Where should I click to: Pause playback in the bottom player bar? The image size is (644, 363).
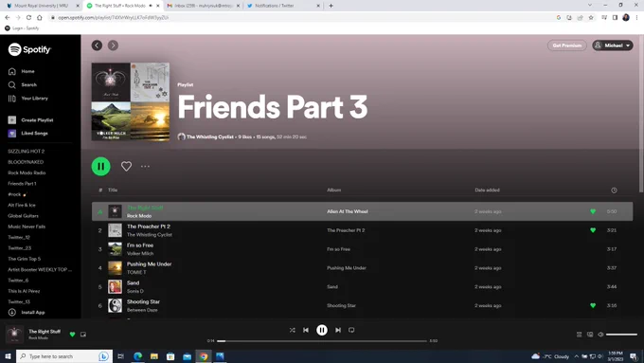tap(322, 330)
